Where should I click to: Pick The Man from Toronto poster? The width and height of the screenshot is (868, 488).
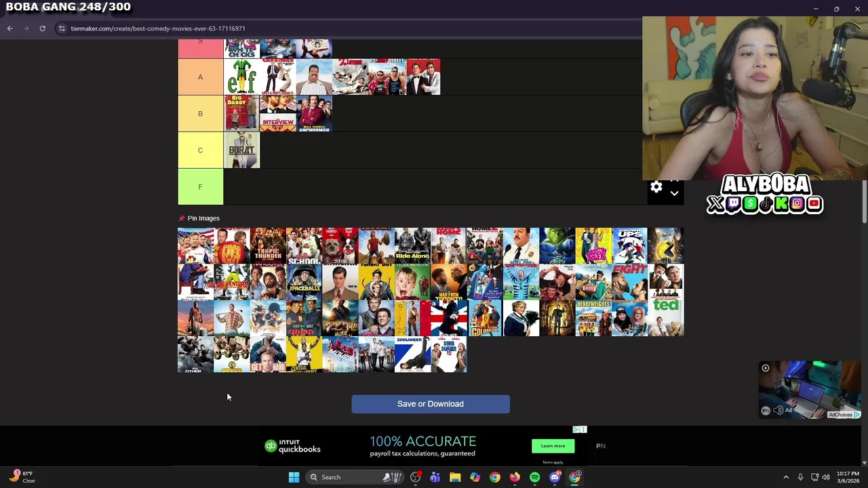coord(449,282)
